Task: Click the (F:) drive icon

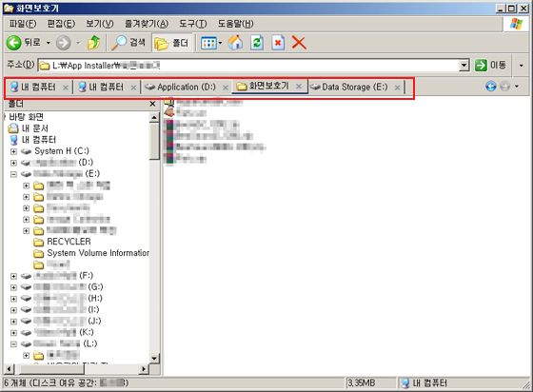Action: click(x=27, y=276)
